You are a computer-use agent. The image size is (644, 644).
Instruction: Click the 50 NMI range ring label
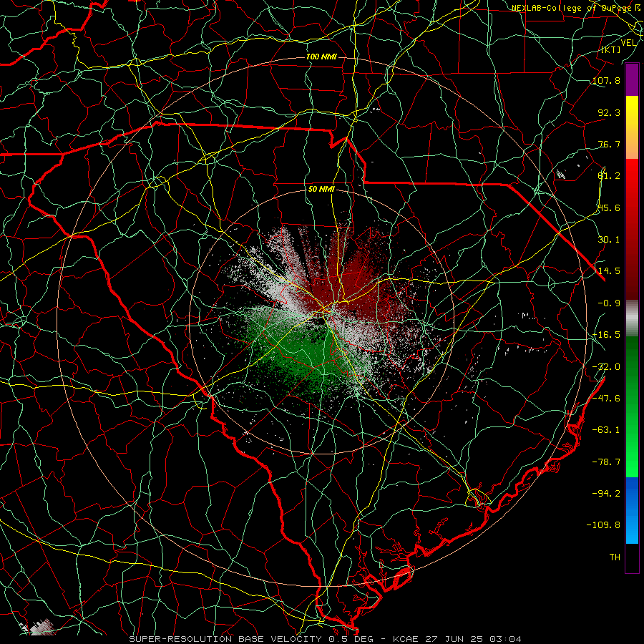click(321, 190)
